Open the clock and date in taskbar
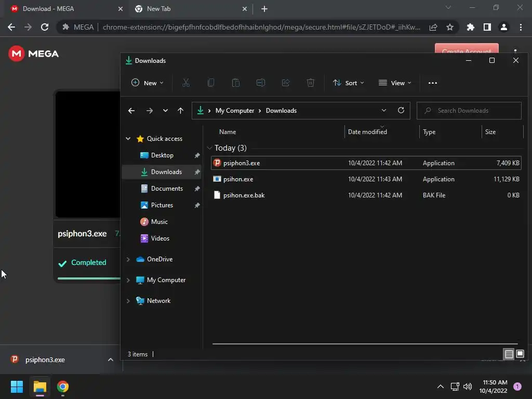This screenshot has height=399, width=532. click(493, 387)
